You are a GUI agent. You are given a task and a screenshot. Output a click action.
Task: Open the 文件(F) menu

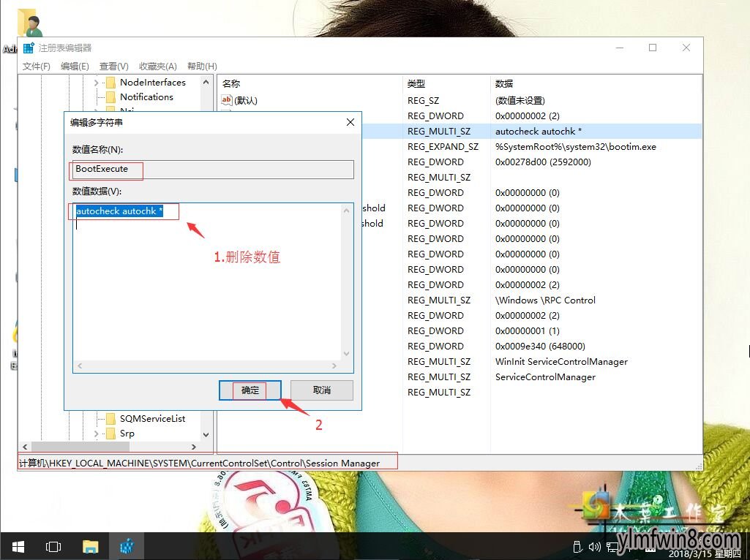tap(37, 66)
